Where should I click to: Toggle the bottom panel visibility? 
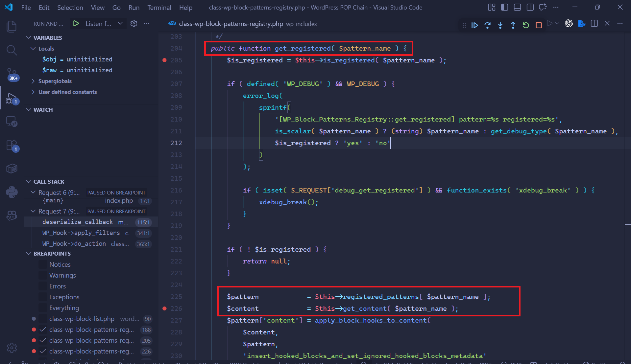click(x=517, y=7)
